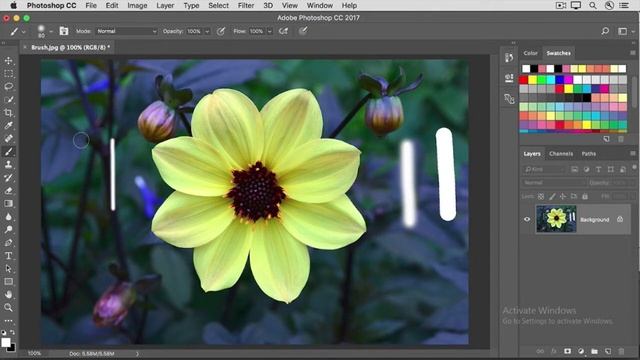Select the Hand tool

point(9,294)
